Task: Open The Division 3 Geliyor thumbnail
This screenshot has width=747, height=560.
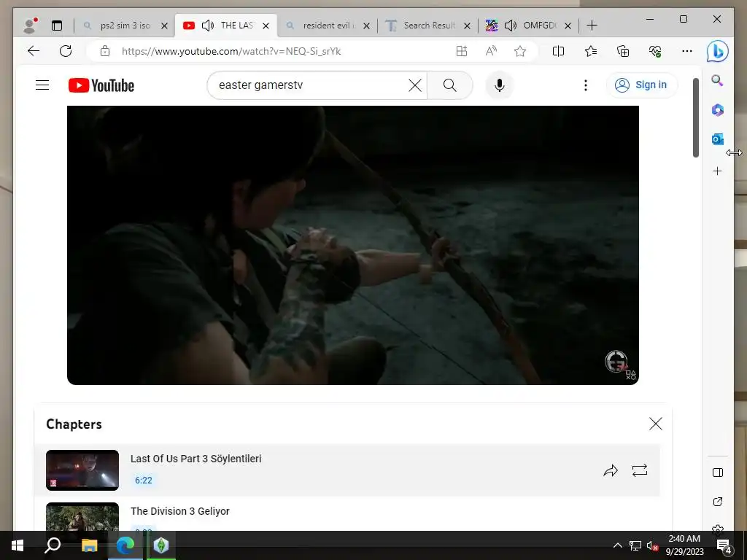Action: tap(82, 517)
